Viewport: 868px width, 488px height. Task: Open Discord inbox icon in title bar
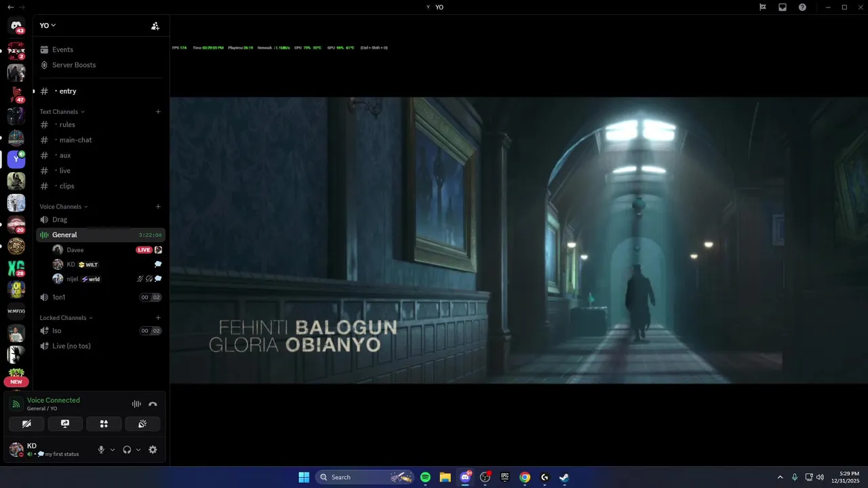[x=783, y=7]
